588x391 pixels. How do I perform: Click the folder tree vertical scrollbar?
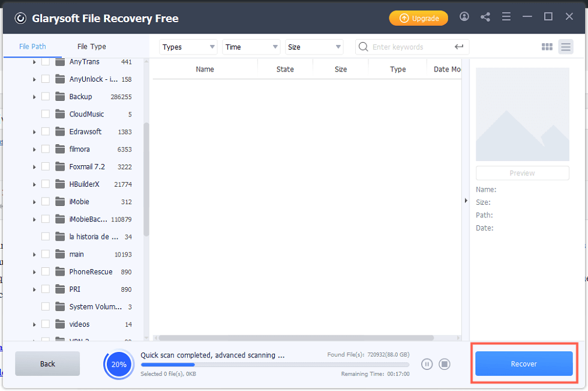pyautogui.click(x=146, y=180)
